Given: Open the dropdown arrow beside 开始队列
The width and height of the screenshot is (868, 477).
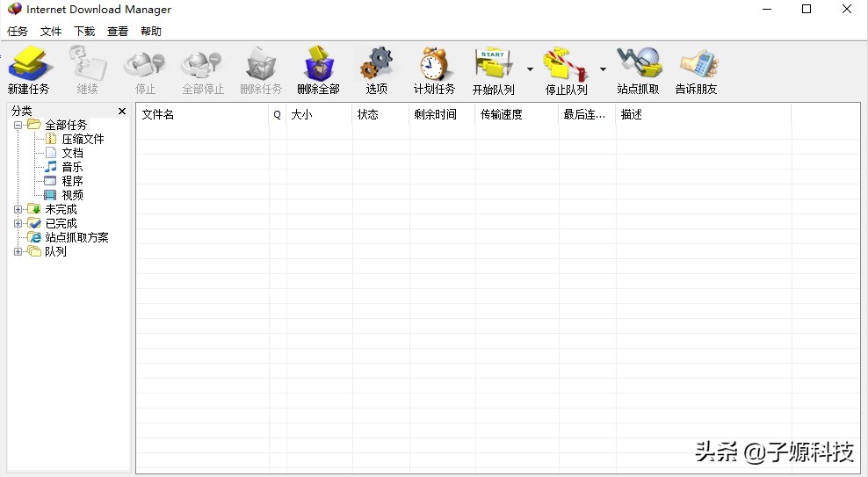Looking at the screenshot, I should click(x=530, y=69).
